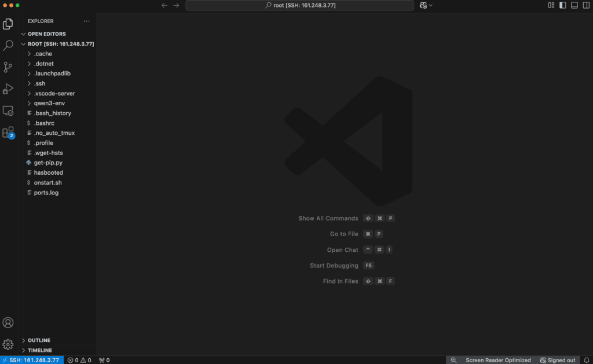Expand the .cache folder
The image size is (593, 364).
(x=57, y=54)
